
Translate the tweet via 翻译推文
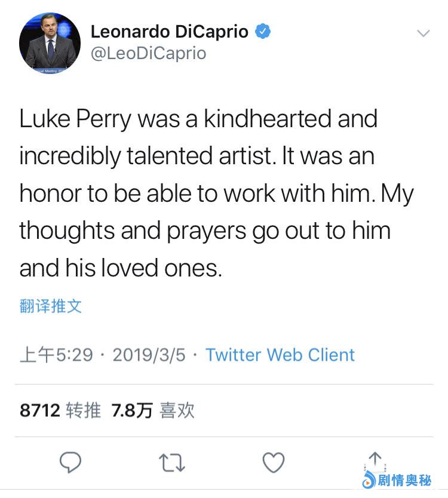(50, 306)
